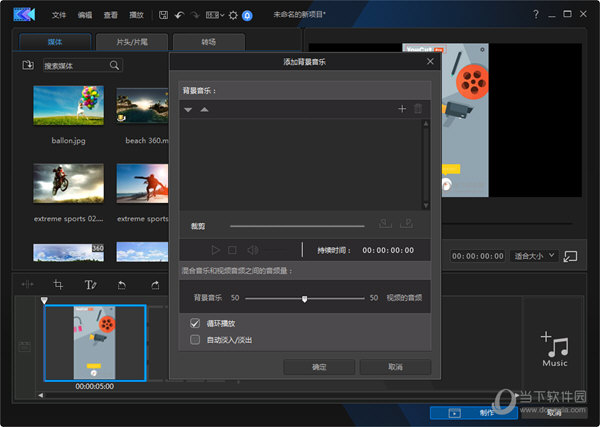600x427 pixels.
Task: Open settings gear icon in top toolbar
Action: pyautogui.click(x=232, y=15)
